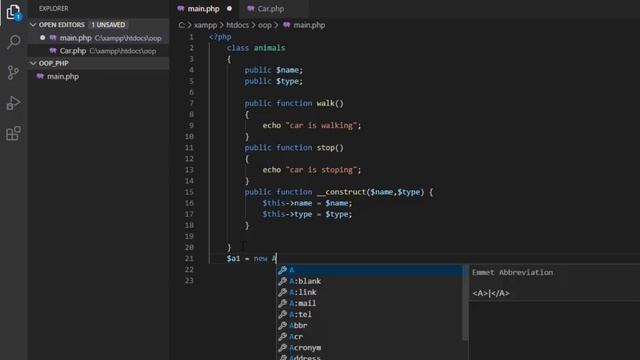Click '$this->type = $type;' line
This screenshot has width=640, height=360.
pos(307,214)
